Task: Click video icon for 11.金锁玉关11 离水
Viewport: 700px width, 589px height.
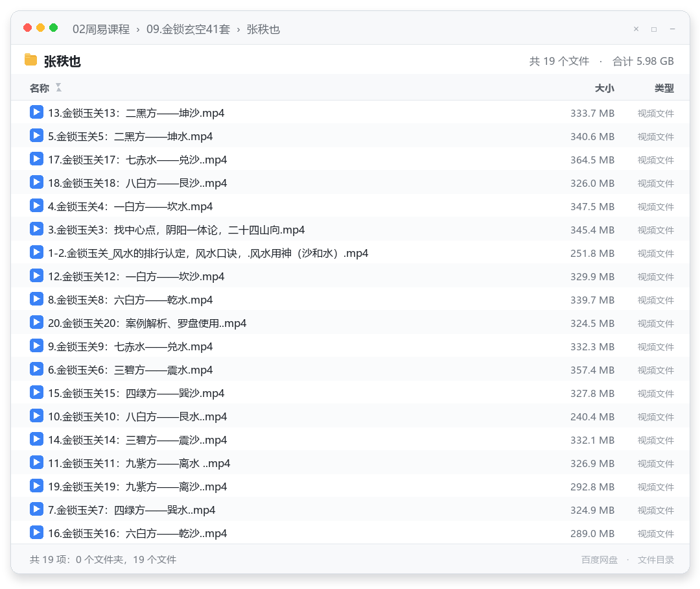Action: tap(36, 463)
